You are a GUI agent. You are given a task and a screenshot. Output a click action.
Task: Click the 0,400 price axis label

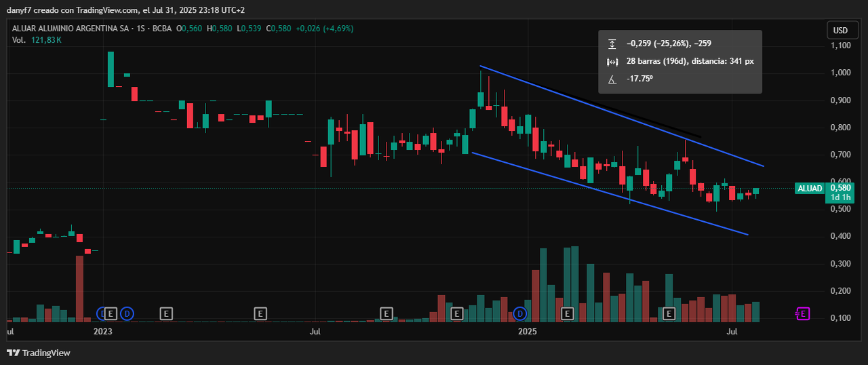coord(840,236)
